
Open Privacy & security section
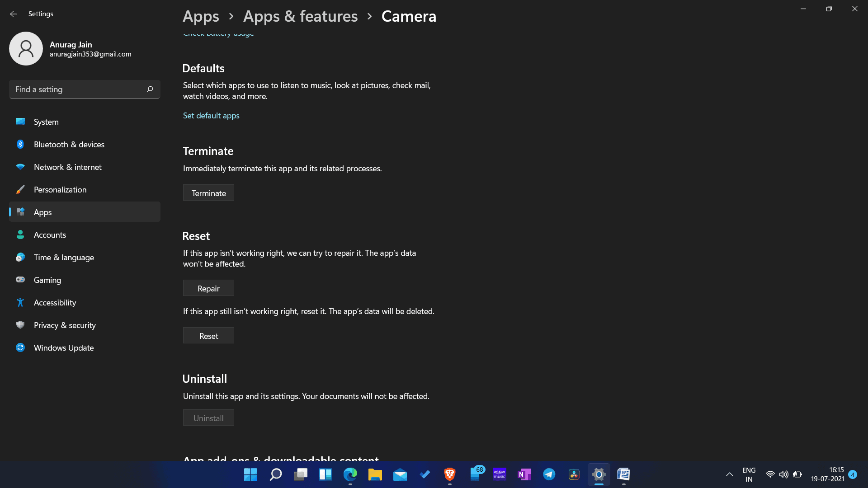point(64,325)
